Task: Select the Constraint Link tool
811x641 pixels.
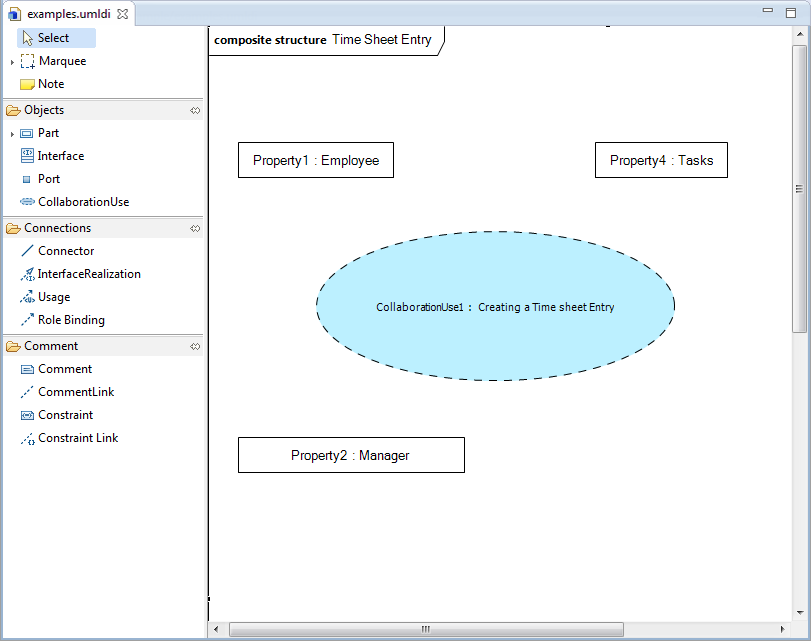Action: [x=77, y=438]
